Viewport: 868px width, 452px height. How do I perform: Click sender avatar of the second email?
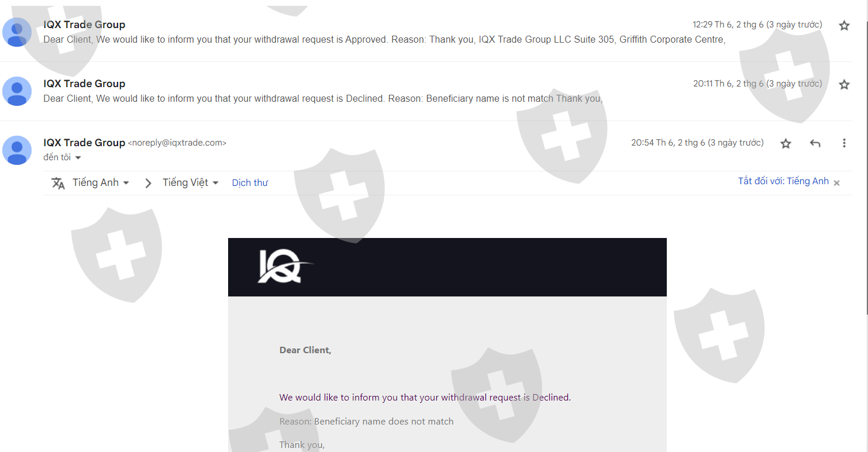tap(17, 91)
